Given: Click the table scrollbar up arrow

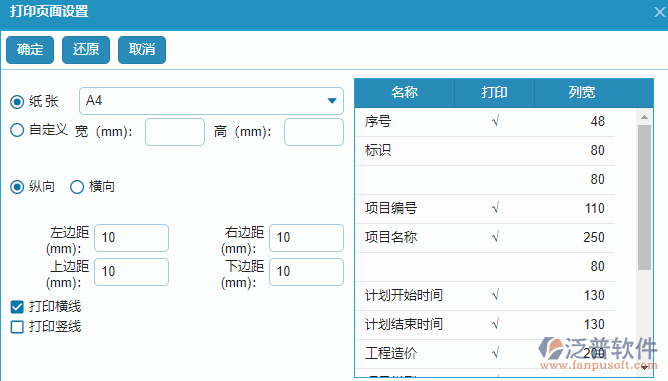Looking at the screenshot, I should pos(644,117).
